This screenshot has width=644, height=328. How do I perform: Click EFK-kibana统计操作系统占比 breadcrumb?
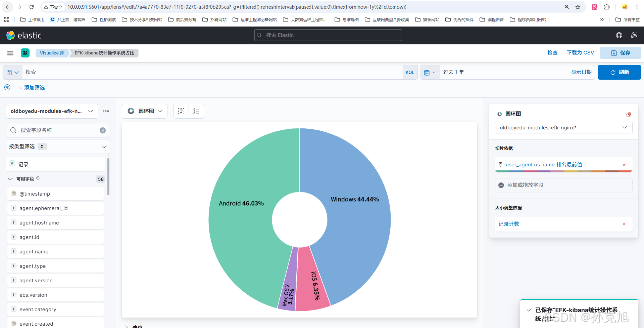pos(104,53)
